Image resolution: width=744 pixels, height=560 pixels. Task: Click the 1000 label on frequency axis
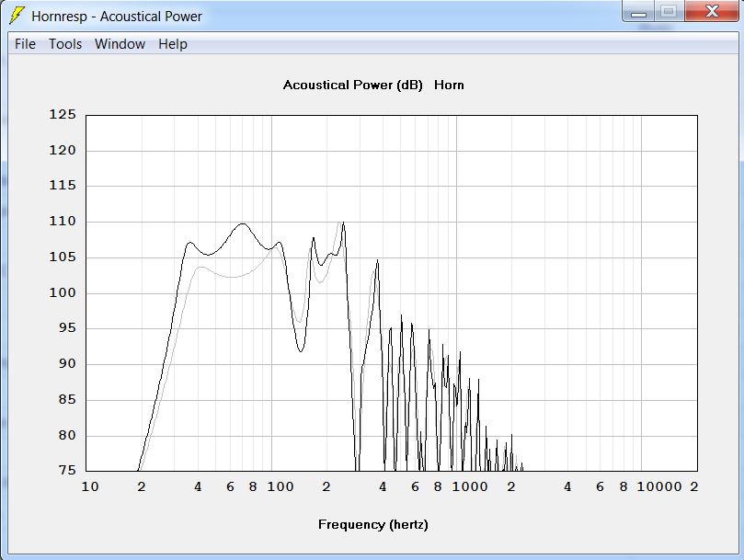(x=470, y=487)
